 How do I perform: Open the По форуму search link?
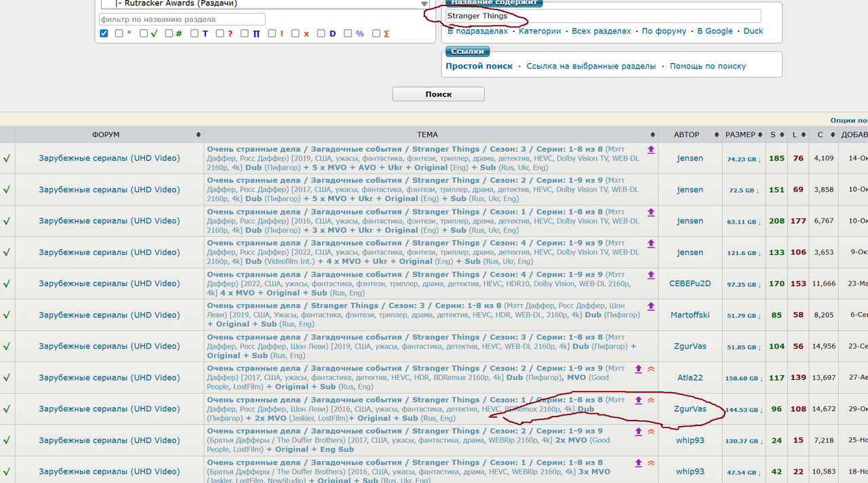[x=665, y=31]
